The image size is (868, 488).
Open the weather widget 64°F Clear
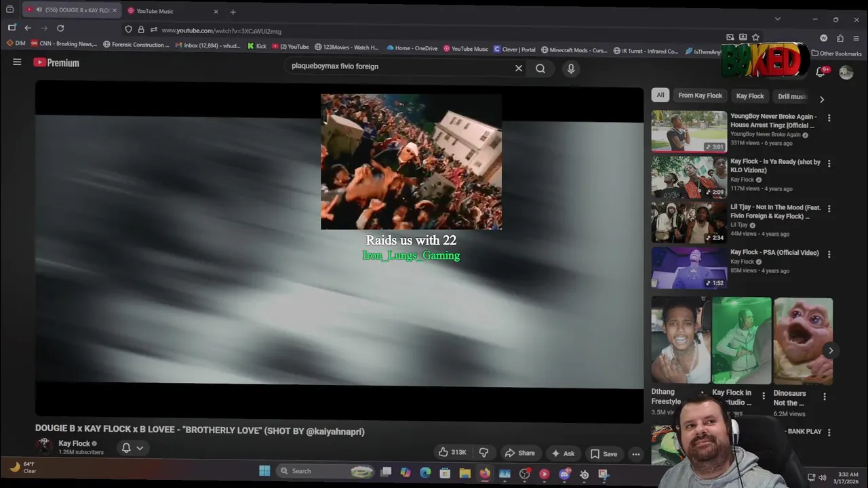click(22, 467)
